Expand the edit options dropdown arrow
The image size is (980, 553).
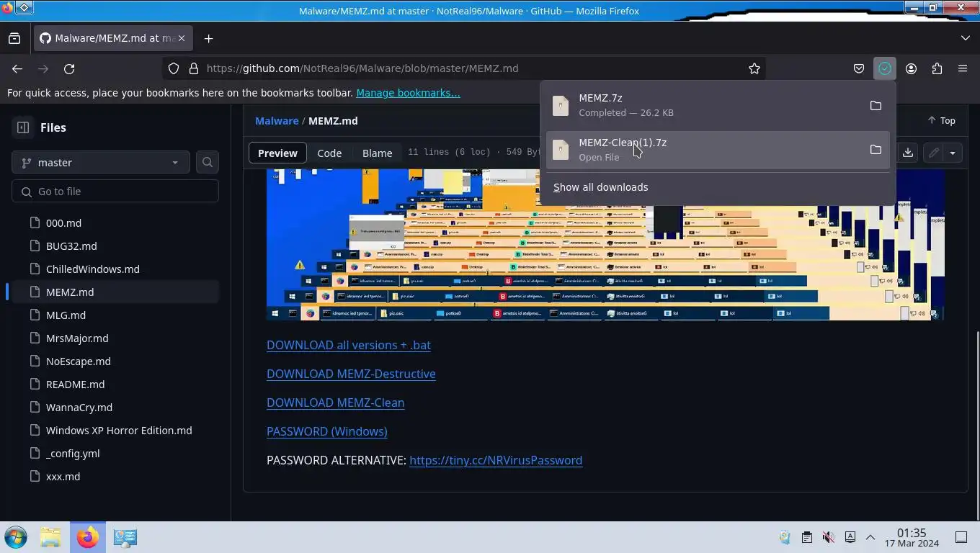tap(953, 153)
